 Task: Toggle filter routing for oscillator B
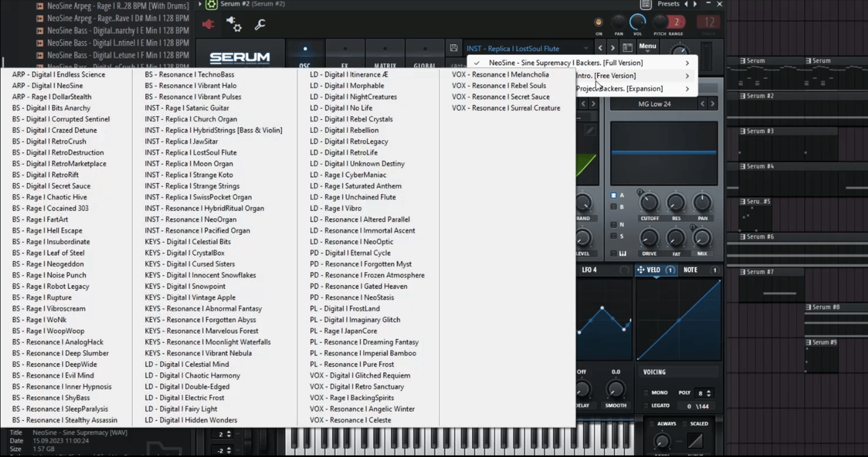[x=614, y=207]
